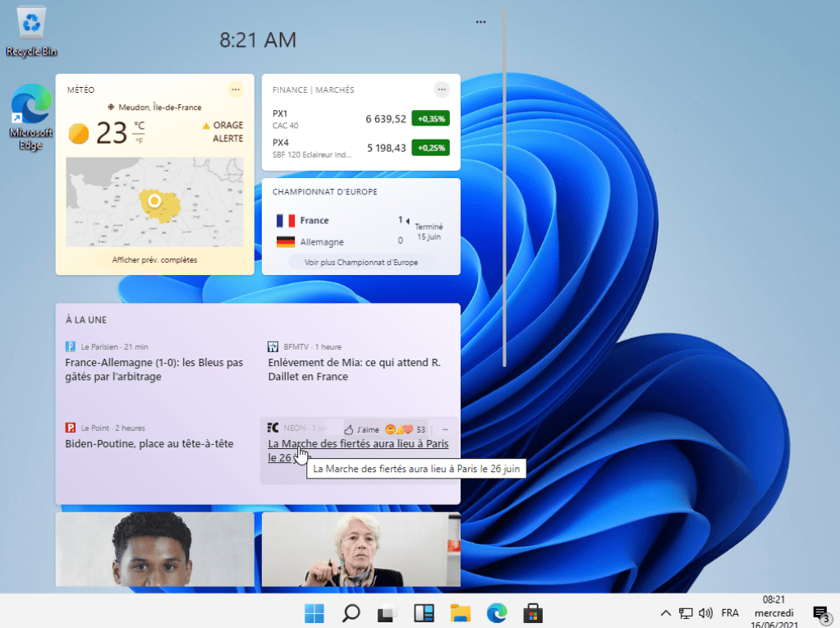
Task: Like the NEON article with J'aime
Action: [x=362, y=429]
